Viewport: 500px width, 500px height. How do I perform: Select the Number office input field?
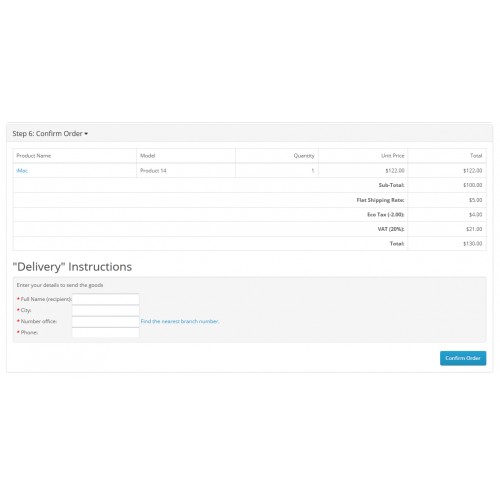point(105,321)
